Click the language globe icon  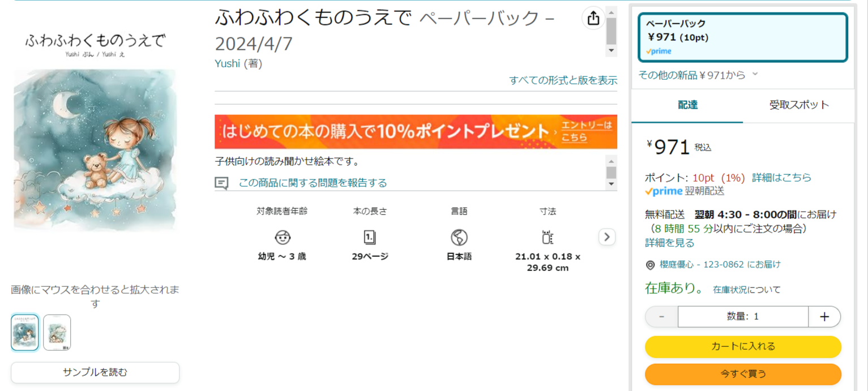click(x=459, y=237)
